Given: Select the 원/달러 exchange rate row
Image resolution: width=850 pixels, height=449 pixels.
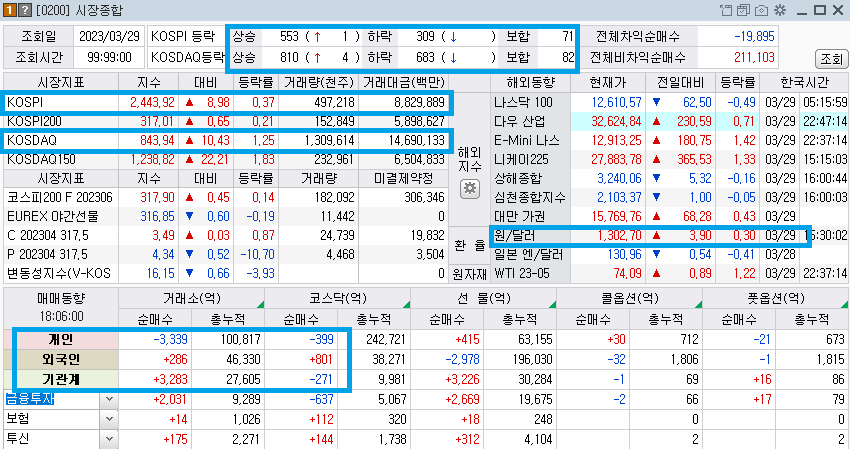Looking at the screenshot, I should pos(670,235).
